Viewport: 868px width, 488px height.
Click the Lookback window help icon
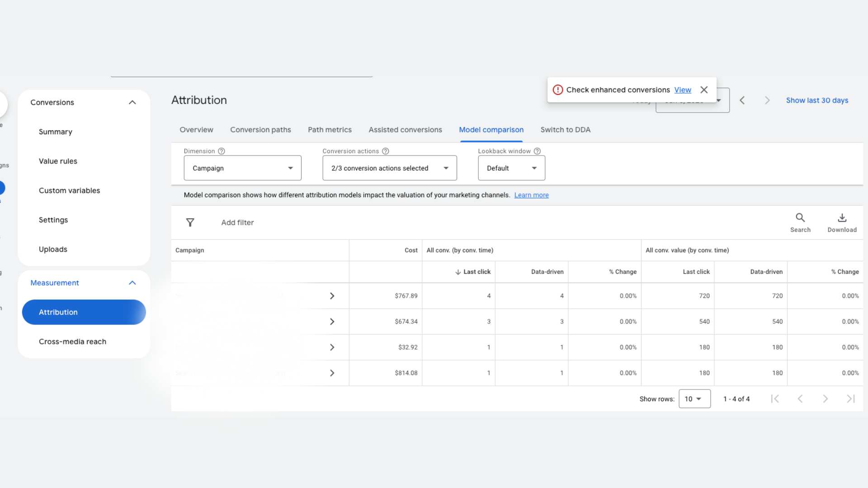pyautogui.click(x=537, y=151)
